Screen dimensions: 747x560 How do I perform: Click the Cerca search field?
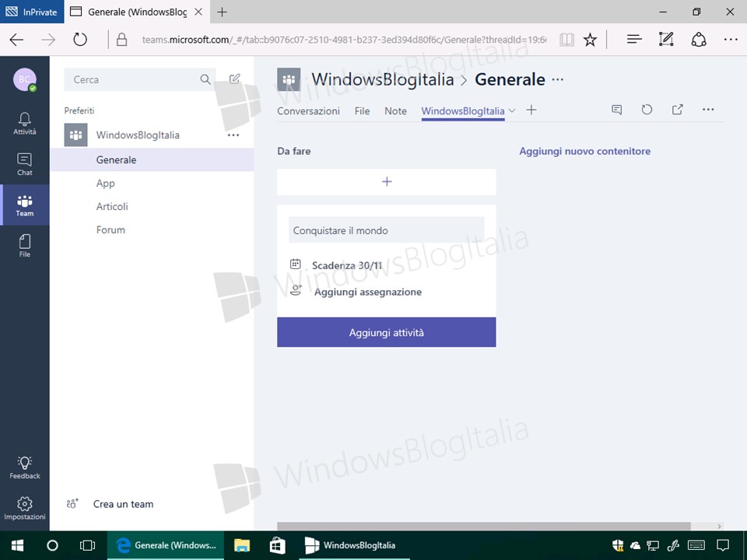(139, 79)
